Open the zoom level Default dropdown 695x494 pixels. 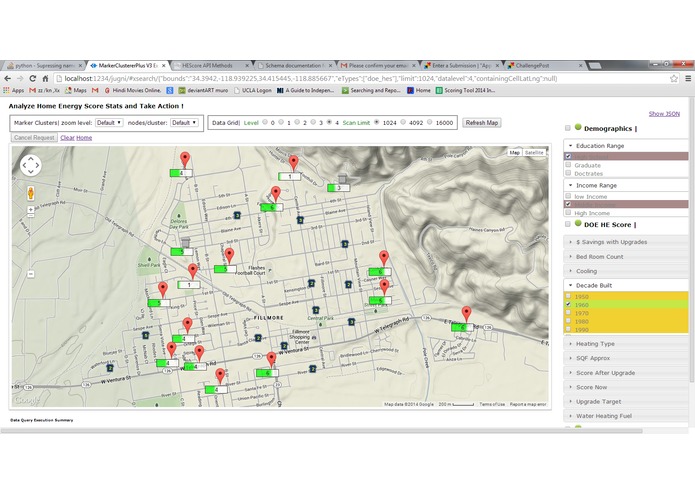click(109, 123)
